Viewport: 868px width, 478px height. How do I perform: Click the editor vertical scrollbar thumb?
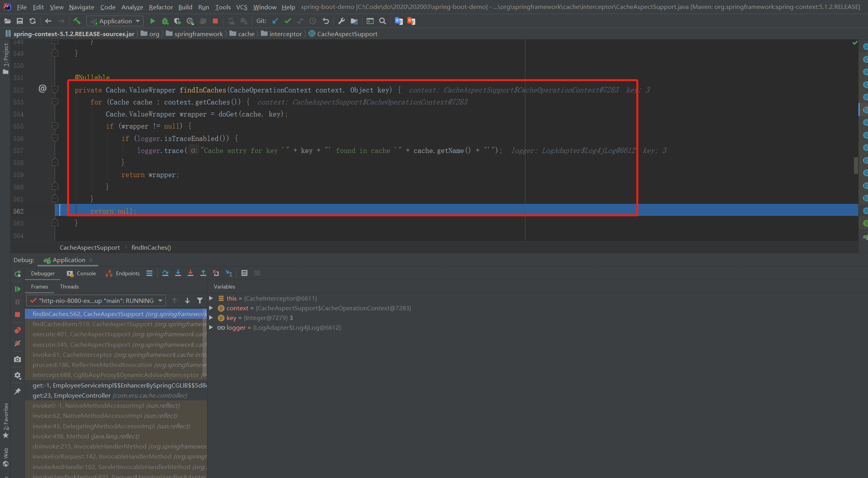point(856,165)
